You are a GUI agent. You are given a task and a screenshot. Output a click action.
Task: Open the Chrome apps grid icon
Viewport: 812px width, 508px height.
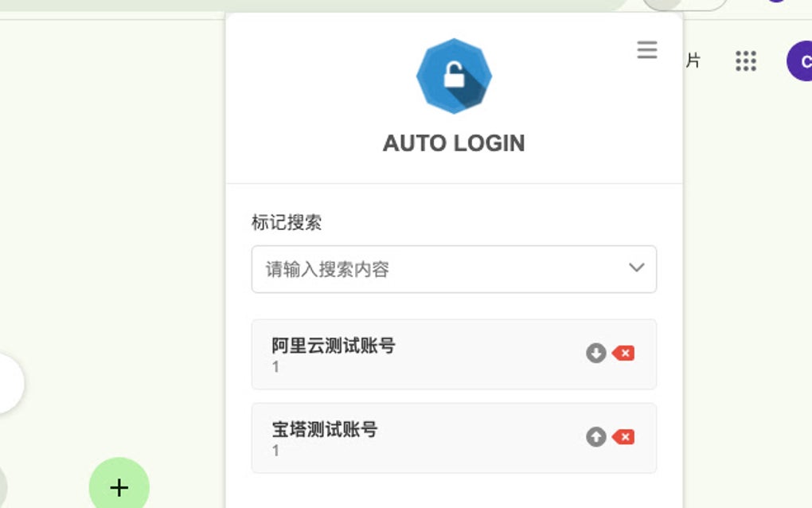[745, 61]
